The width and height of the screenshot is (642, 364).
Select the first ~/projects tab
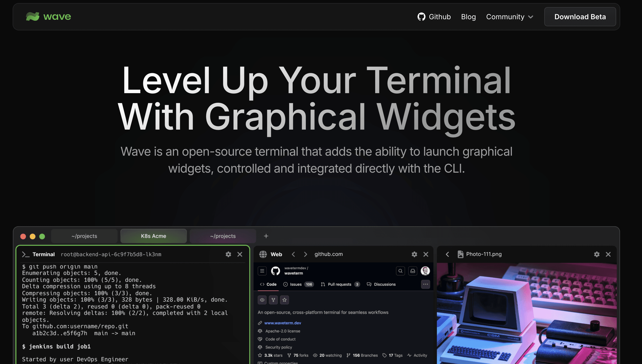(x=84, y=236)
